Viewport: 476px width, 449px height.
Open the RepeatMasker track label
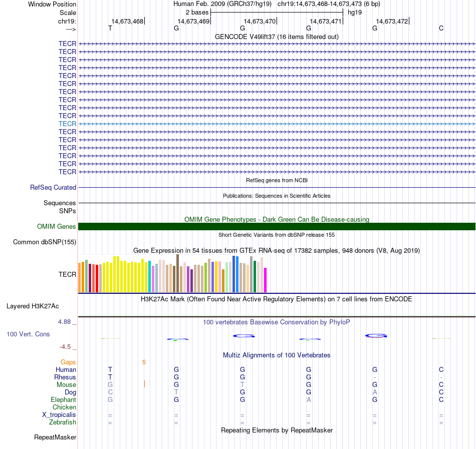(55, 437)
